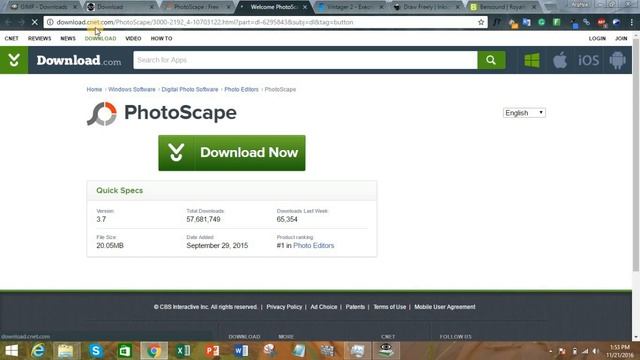
Task: Open Word from taskbar
Action: [241, 351]
